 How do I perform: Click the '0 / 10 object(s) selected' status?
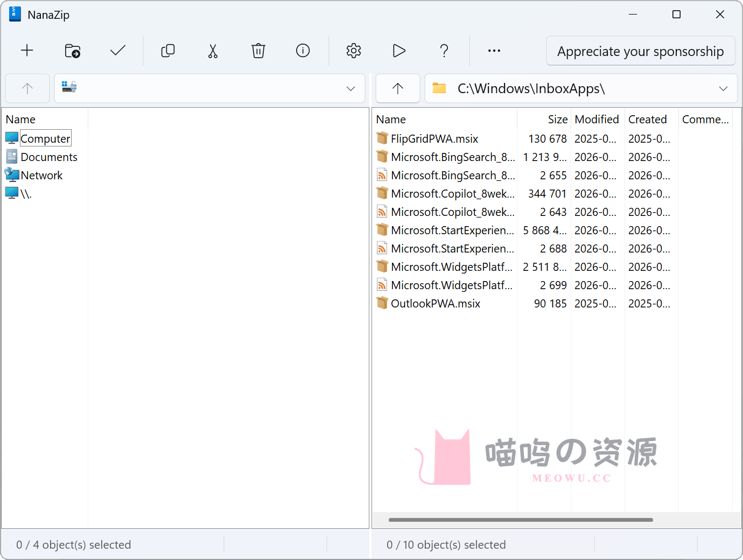point(446,545)
